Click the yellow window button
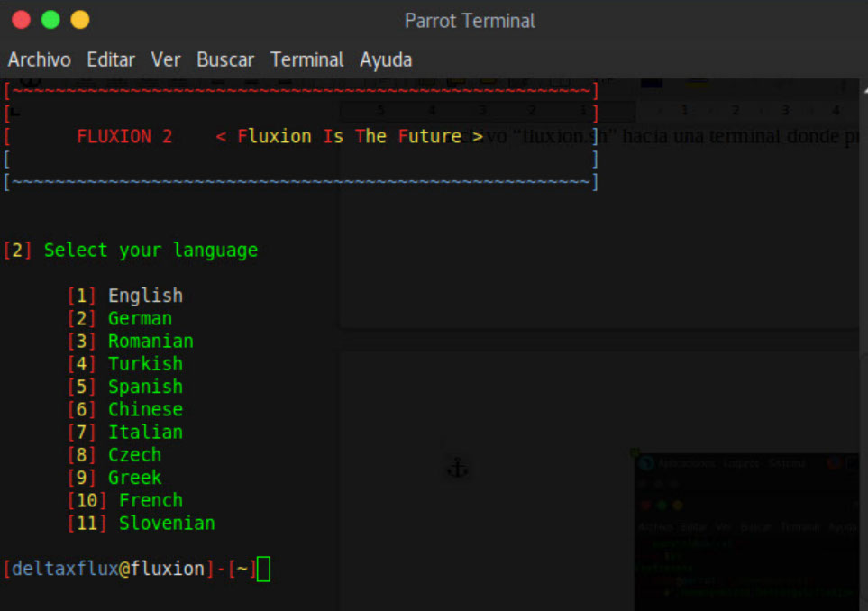Screen dimensions: 868x611 tap(79, 20)
